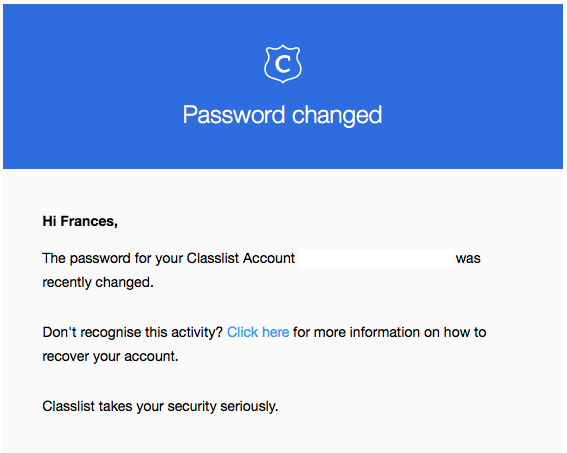Open the "Click here" recovery link
567x453 pixels.
258,332
